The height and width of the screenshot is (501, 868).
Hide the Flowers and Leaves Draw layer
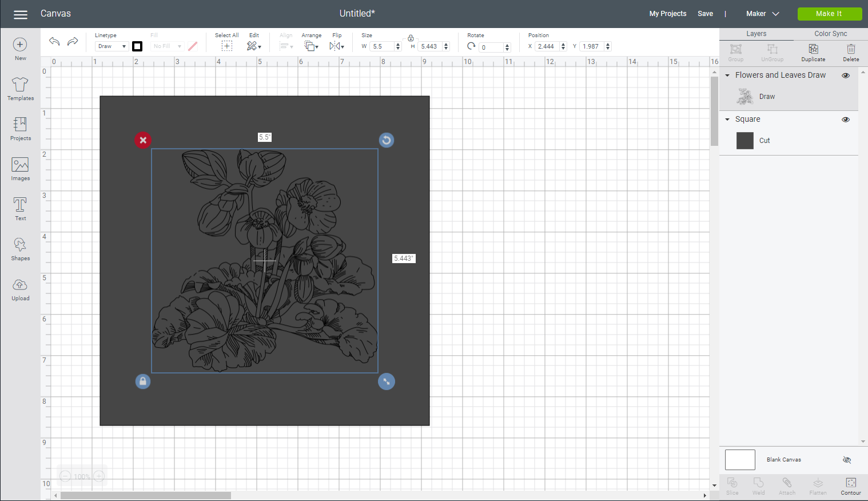coord(846,75)
